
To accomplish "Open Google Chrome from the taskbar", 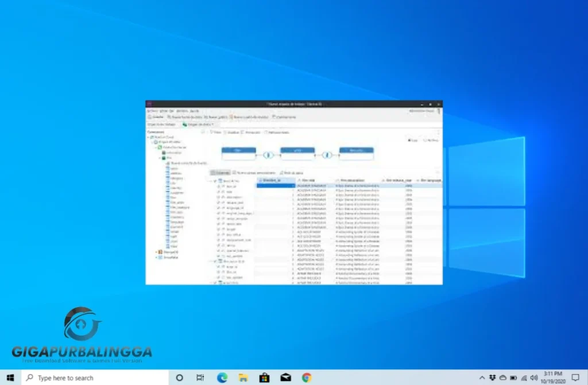I will click(x=307, y=378).
